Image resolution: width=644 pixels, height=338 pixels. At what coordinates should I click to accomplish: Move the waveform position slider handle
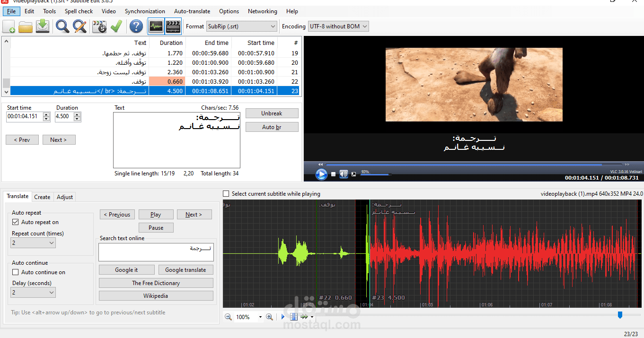tap(620, 315)
